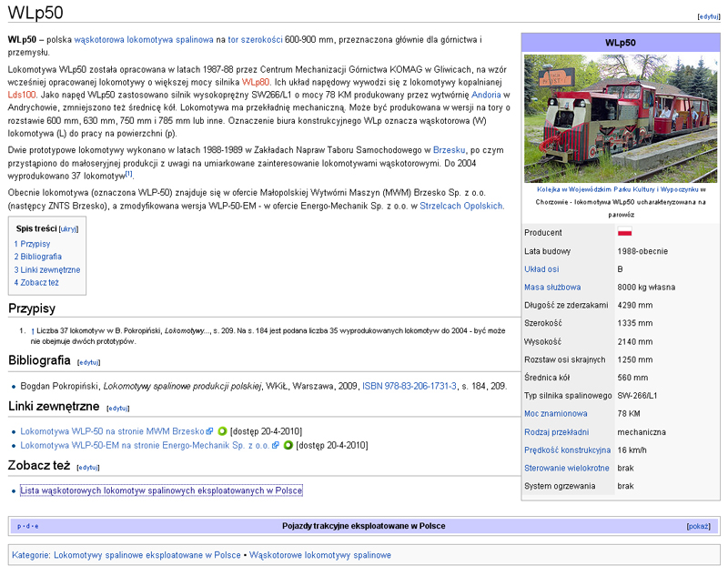Open the Rodzaj przekładni infobox link

pos(557,432)
